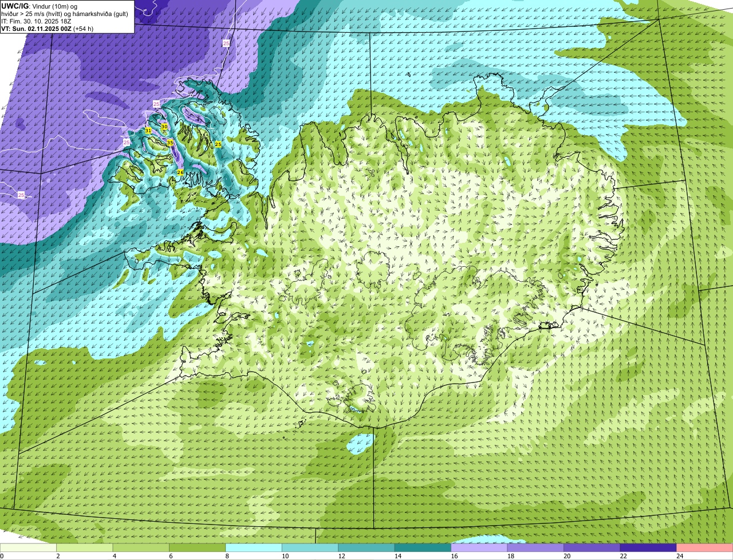Select the 8–10 m/s light cyan swatch

coord(254,547)
